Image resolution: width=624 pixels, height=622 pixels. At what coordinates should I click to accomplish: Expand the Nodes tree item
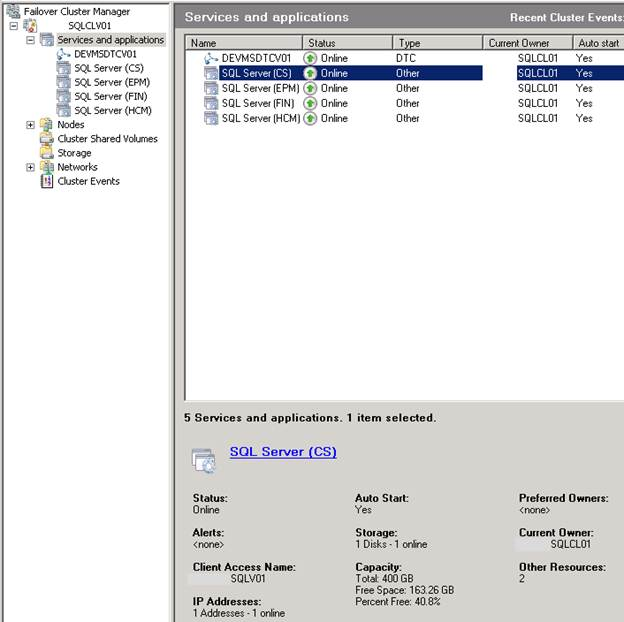tap(30, 125)
